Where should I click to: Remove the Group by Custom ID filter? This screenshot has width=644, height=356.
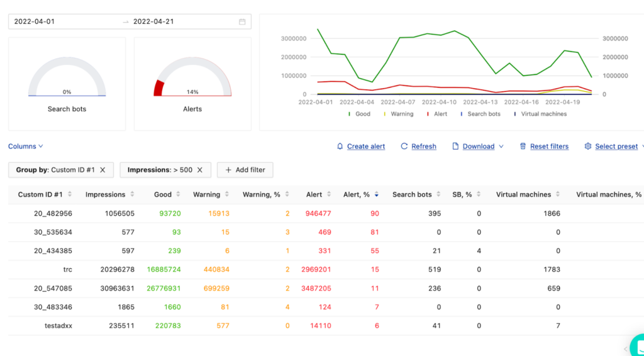pyautogui.click(x=103, y=170)
